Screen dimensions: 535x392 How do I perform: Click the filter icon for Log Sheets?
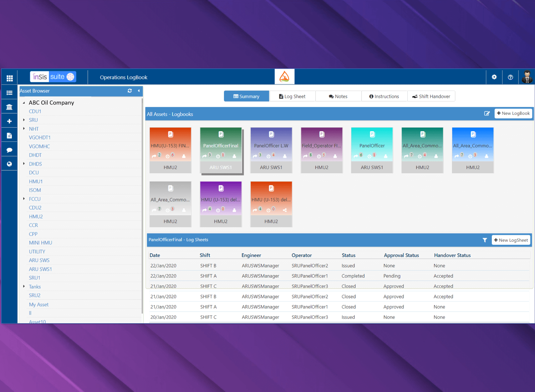tap(485, 240)
